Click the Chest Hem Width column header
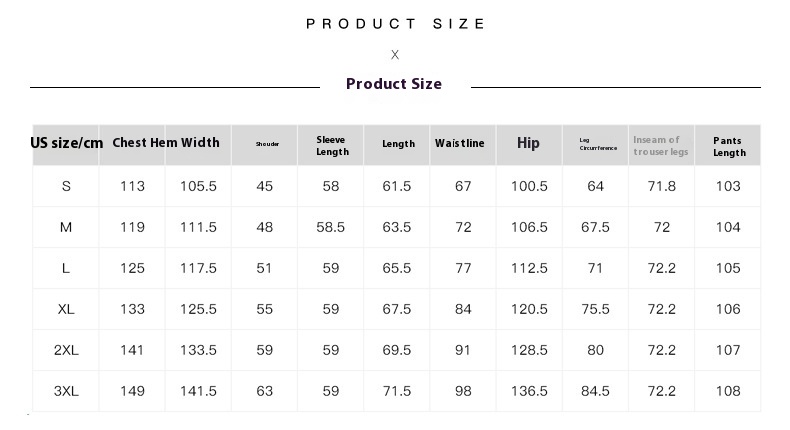Viewport: 790px width, 430px height. click(166, 143)
